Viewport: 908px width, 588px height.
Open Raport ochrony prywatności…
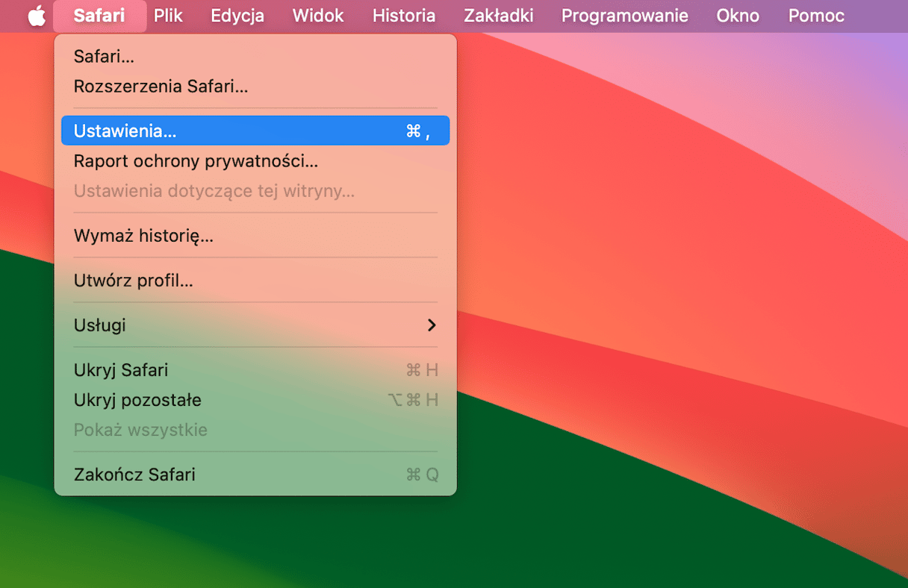point(196,160)
